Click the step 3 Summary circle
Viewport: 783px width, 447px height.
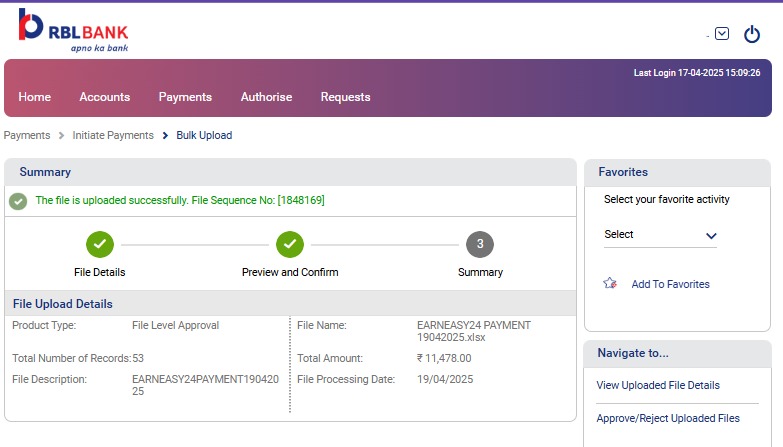point(480,244)
